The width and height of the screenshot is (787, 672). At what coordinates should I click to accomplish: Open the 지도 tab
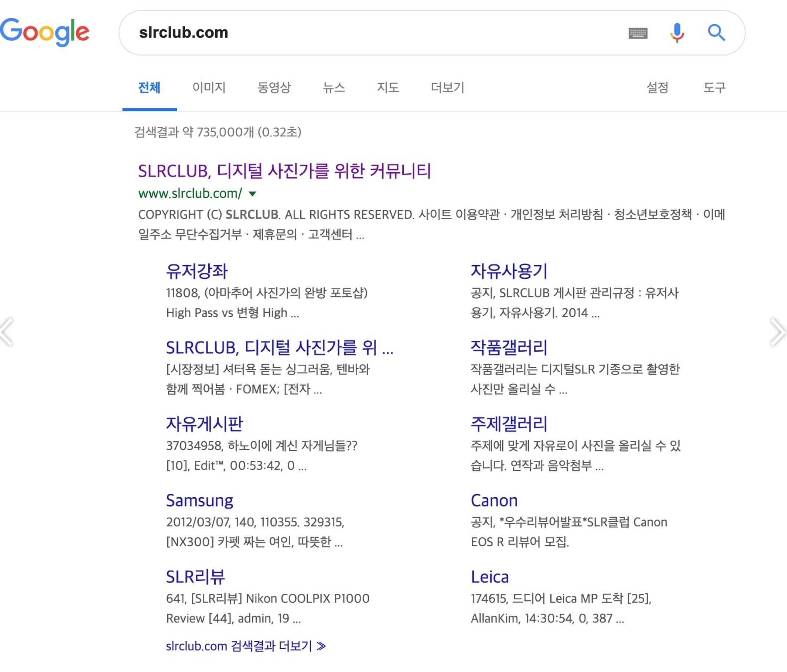[388, 88]
